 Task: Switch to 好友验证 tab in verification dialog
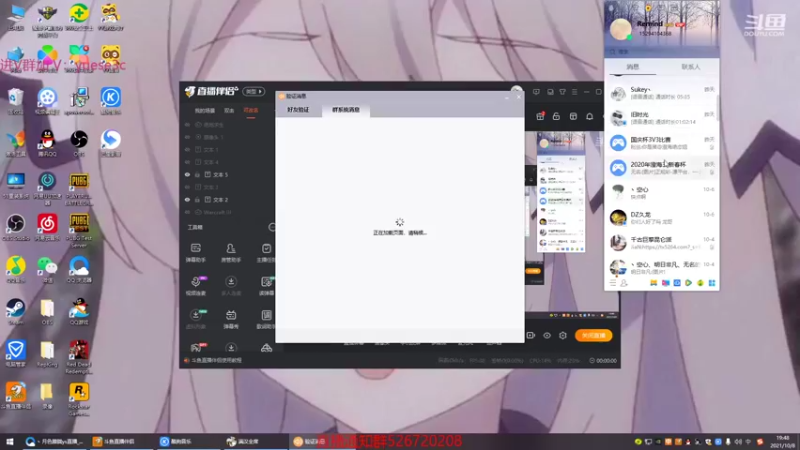pyautogui.click(x=298, y=110)
